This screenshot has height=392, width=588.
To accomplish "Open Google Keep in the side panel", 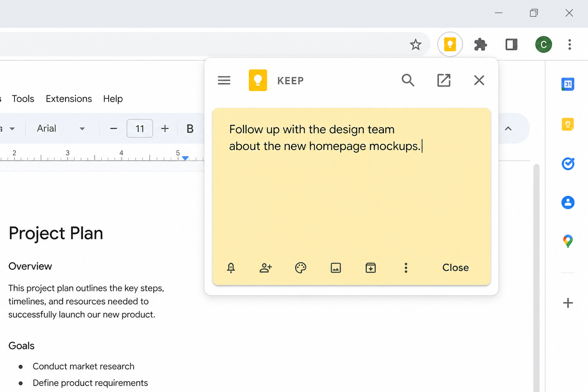I will tap(568, 124).
